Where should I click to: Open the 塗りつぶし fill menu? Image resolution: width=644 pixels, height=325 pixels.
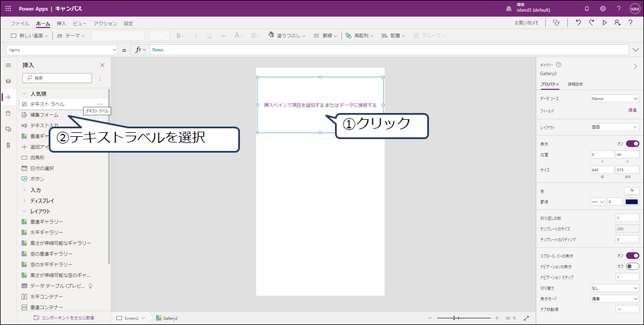coord(287,36)
